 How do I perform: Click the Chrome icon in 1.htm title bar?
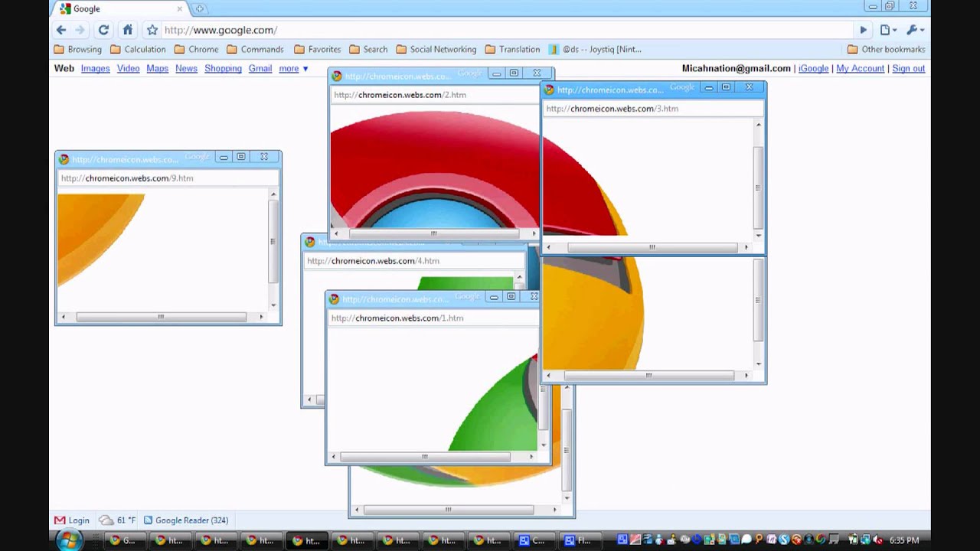point(334,299)
